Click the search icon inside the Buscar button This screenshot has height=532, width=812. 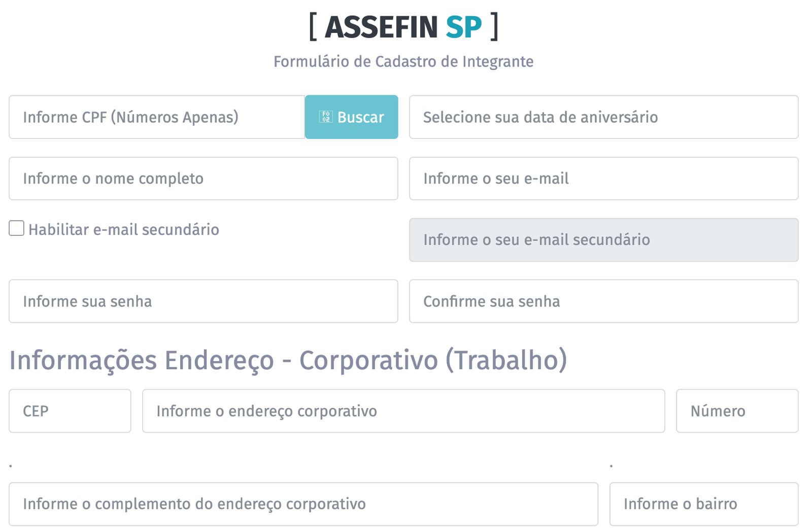[325, 117]
